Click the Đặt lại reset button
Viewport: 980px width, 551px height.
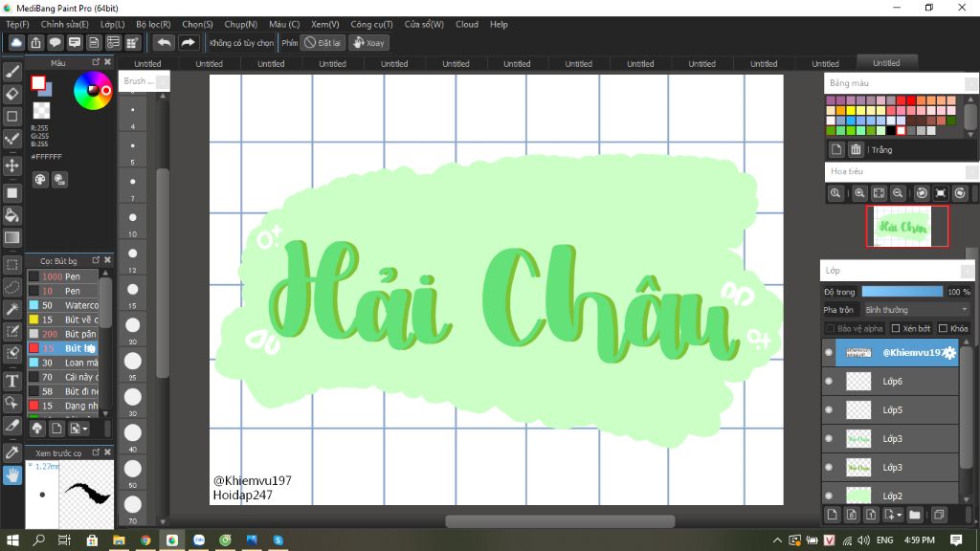point(323,42)
